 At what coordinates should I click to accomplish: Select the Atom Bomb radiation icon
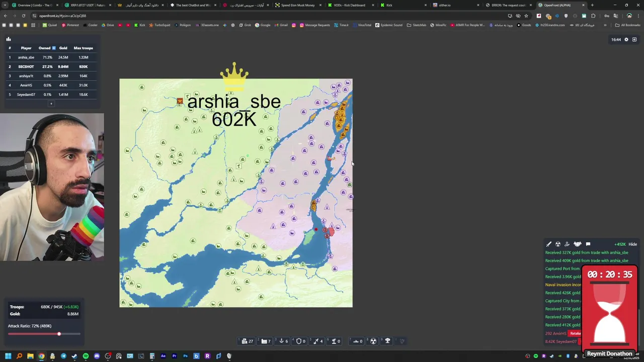[373, 341]
